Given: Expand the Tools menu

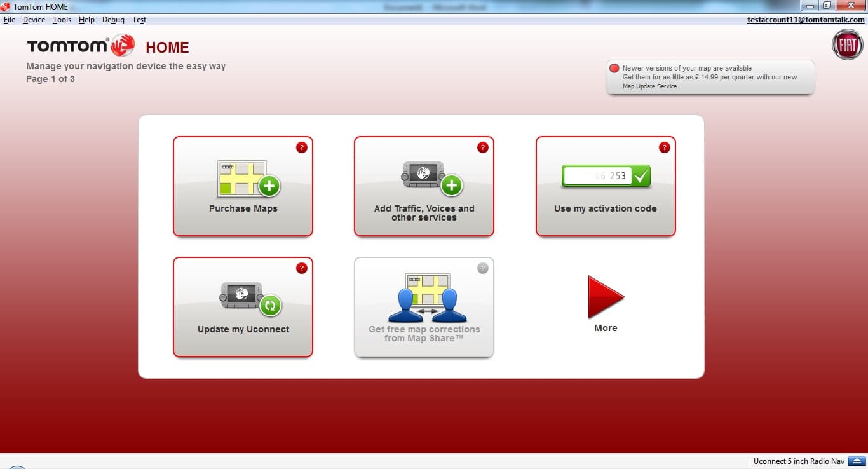Looking at the screenshot, I should coord(62,20).
